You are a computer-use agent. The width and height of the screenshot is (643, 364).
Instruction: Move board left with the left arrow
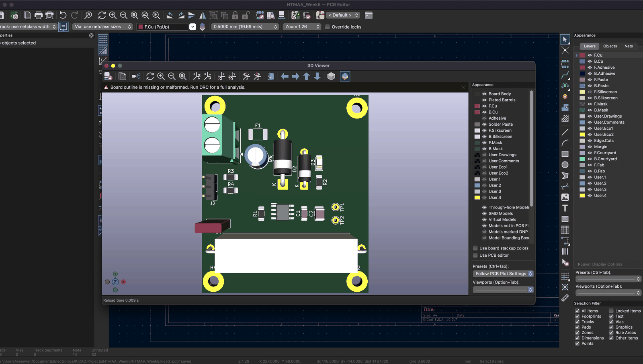tap(285, 76)
